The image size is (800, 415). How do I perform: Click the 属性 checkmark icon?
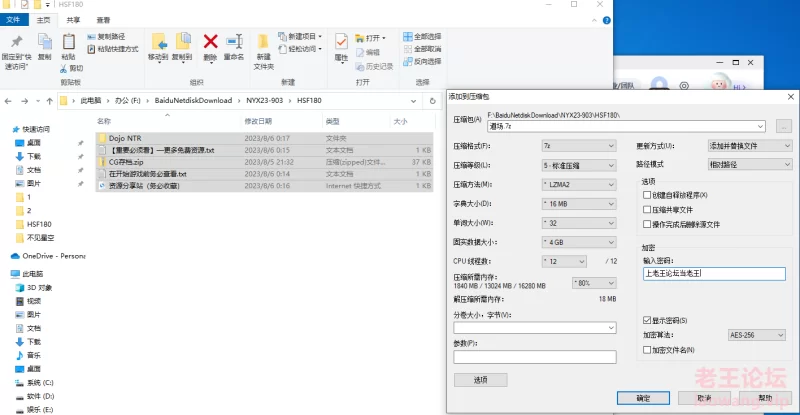coord(341,41)
